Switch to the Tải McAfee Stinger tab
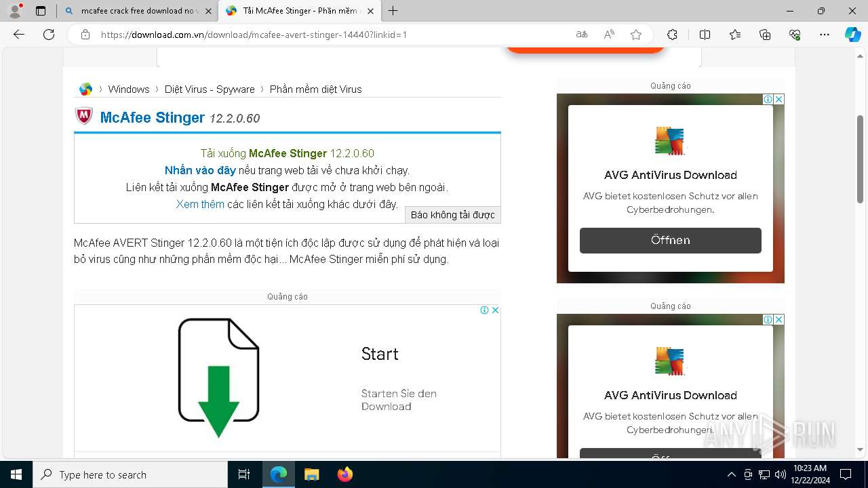This screenshot has width=868, height=488. pos(299,11)
